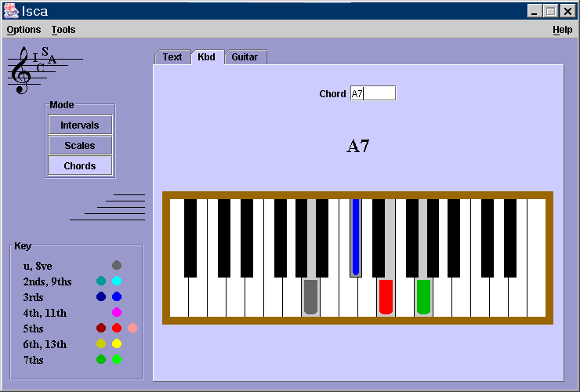Open the Options menu
The image size is (580, 392).
pos(24,30)
